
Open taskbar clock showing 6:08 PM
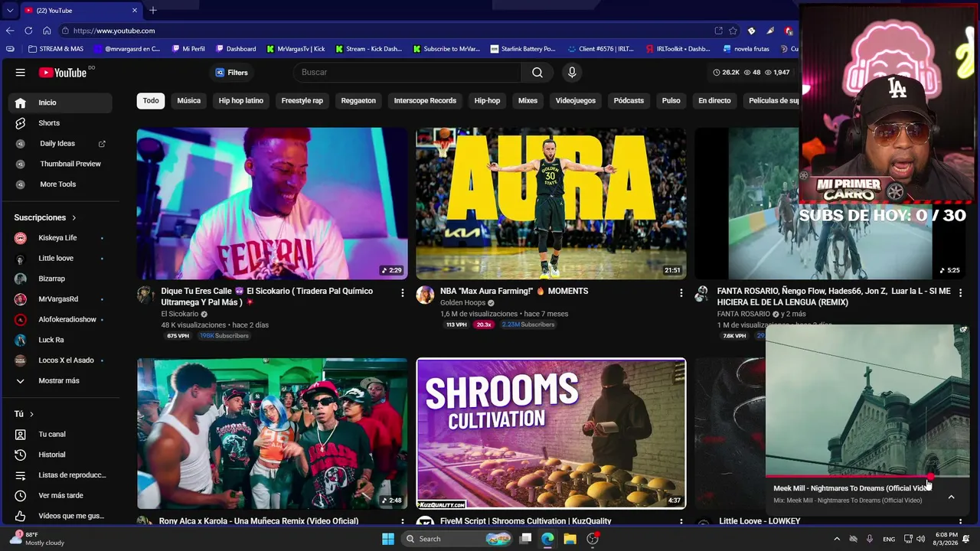coord(946,539)
